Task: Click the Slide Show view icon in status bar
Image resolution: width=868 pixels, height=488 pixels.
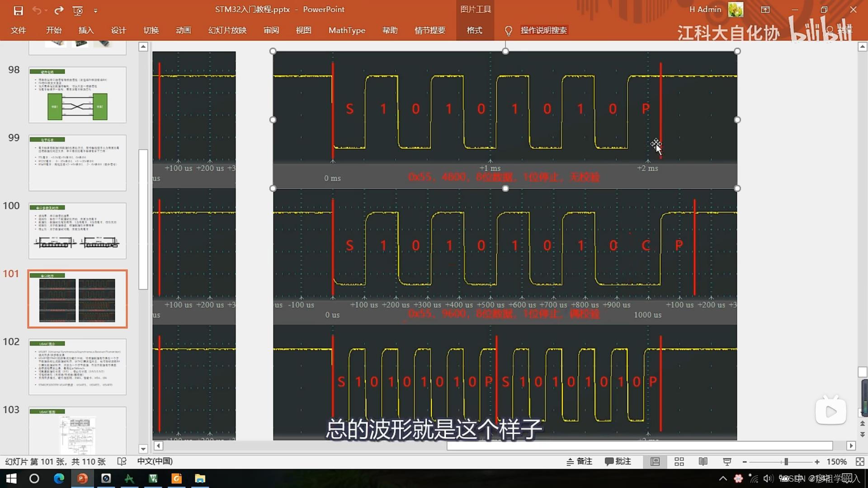Action: [727, 461]
